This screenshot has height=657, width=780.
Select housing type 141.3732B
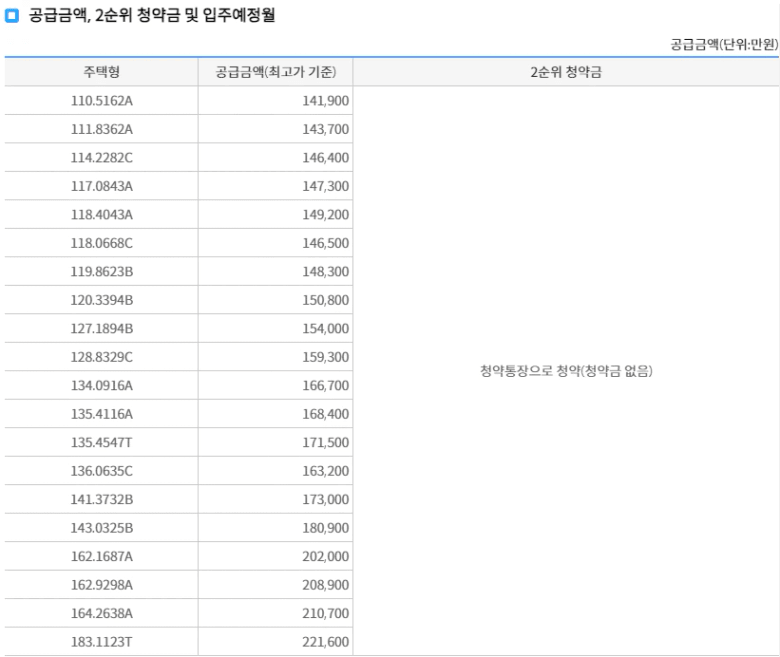click(101, 499)
